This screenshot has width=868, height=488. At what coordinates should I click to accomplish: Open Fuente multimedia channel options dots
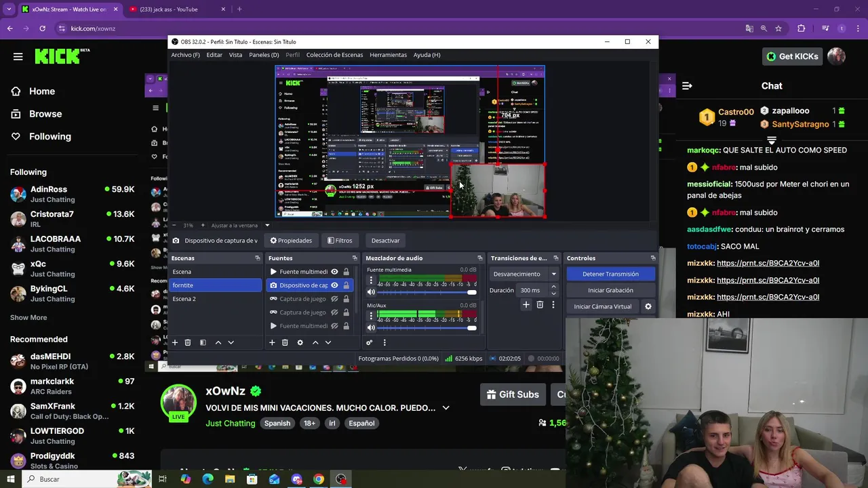pyautogui.click(x=371, y=281)
